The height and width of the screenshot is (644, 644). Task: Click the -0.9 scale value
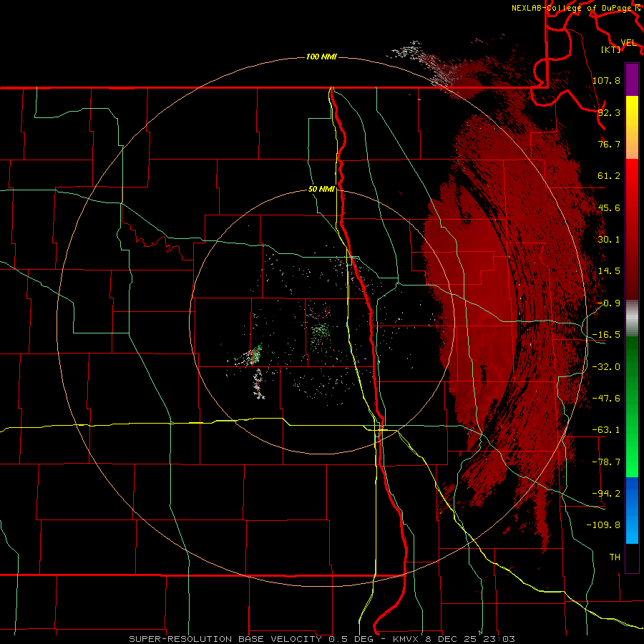point(609,303)
